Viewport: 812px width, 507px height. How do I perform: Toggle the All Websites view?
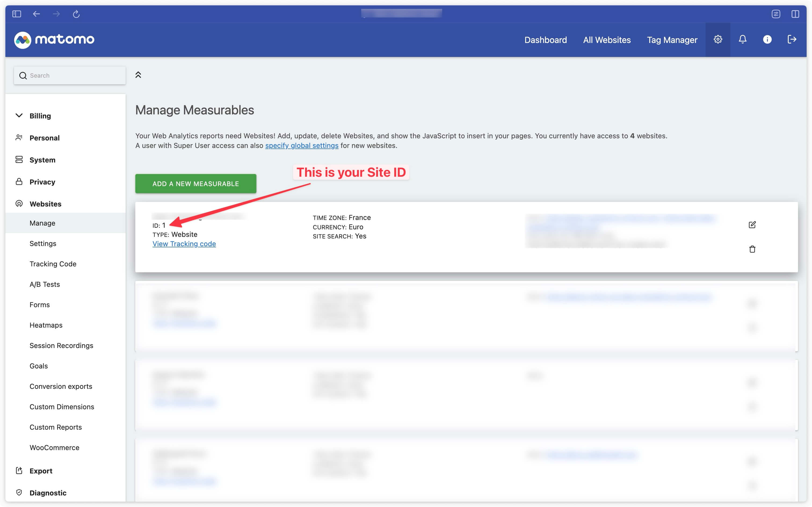[607, 39]
